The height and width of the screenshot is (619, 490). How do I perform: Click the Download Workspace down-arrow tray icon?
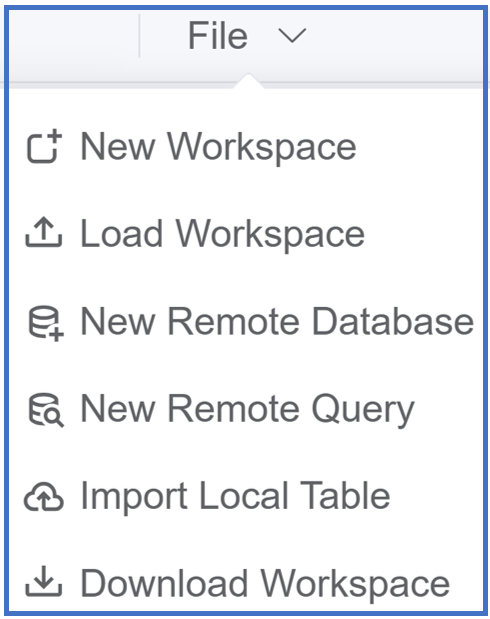tap(44, 581)
